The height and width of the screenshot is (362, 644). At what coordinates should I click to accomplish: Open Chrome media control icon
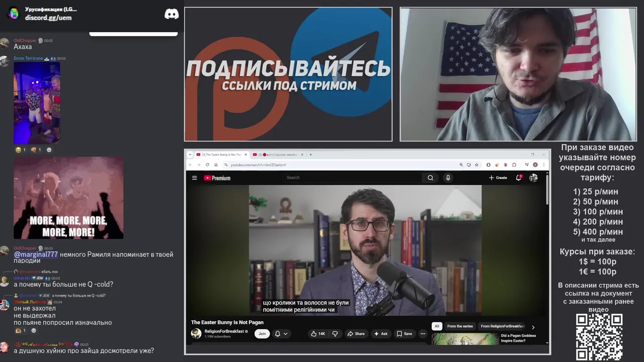tap(527, 164)
